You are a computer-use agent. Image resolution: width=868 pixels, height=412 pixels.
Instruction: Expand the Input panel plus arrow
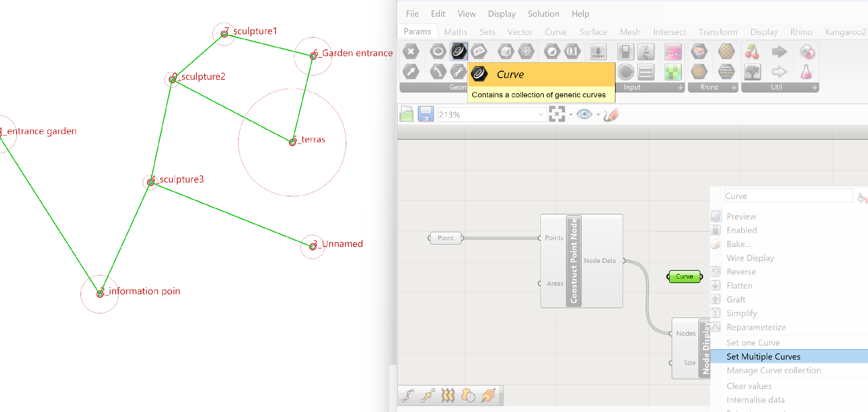[680, 87]
